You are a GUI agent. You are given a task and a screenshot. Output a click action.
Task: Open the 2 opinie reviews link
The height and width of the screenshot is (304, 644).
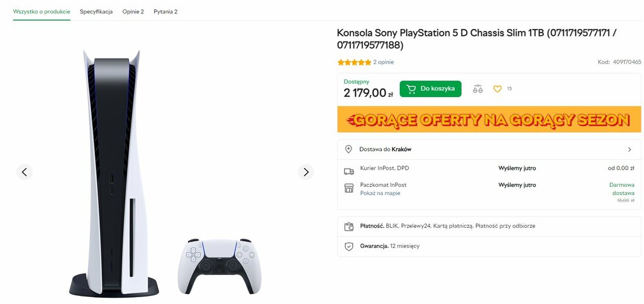coord(383,62)
